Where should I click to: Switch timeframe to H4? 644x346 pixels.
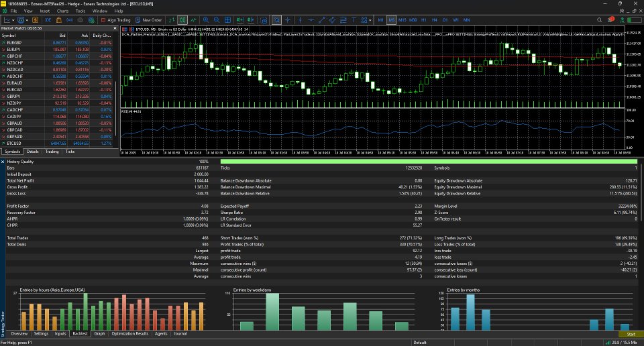point(435,19)
